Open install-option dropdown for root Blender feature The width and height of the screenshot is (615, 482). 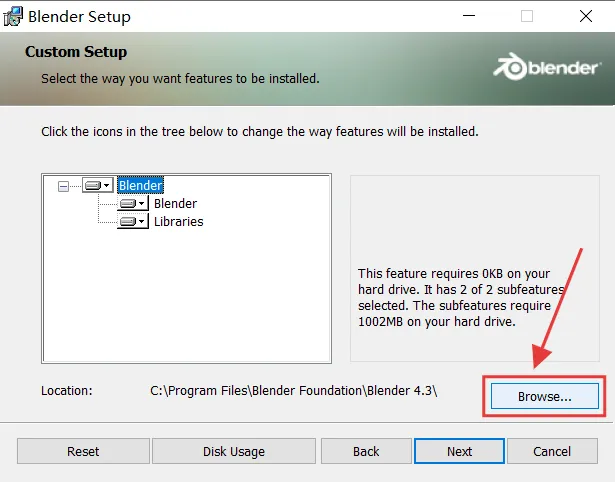click(98, 185)
